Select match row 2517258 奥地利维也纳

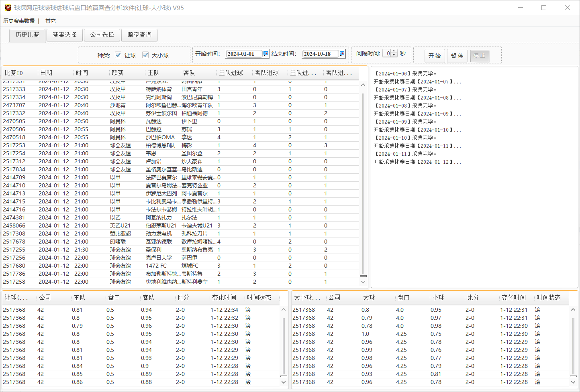tap(181, 282)
